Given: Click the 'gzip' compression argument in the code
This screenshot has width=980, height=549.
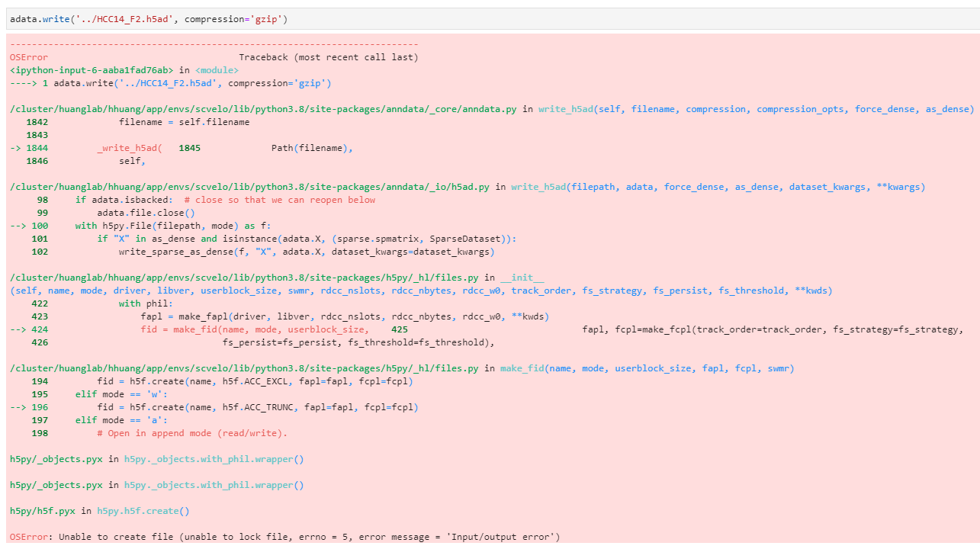Looking at the screenshot, I should pyautogui.click(x=267, y=18).
